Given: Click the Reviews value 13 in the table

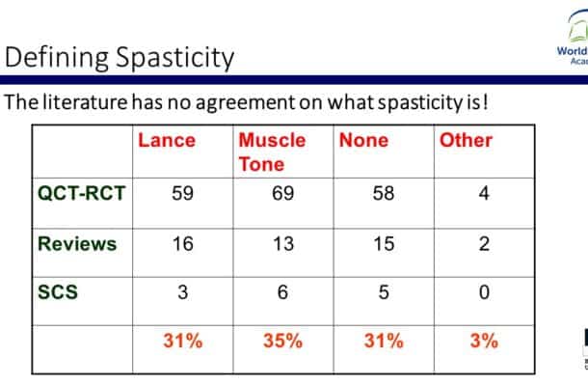Looking at the screenshot, I should [282, 244].
